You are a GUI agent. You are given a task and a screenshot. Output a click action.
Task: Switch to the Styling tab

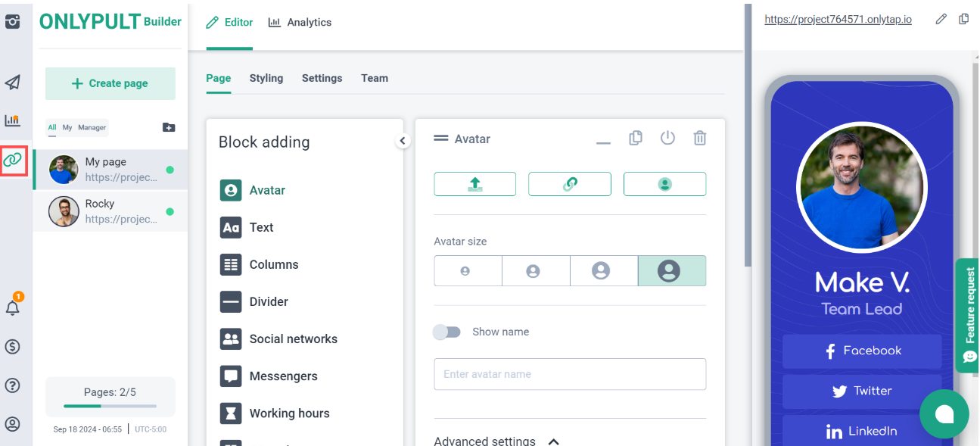click(x=266, y=78)
